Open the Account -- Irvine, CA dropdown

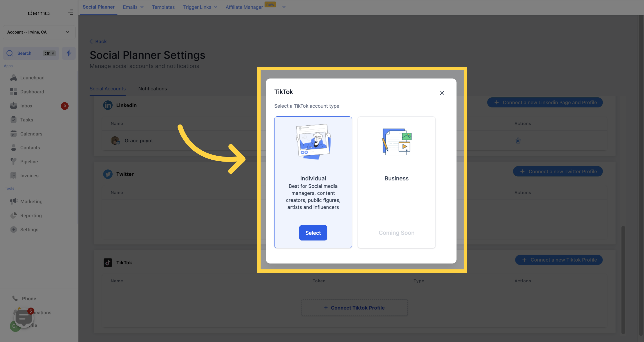[x=39, y=32]
